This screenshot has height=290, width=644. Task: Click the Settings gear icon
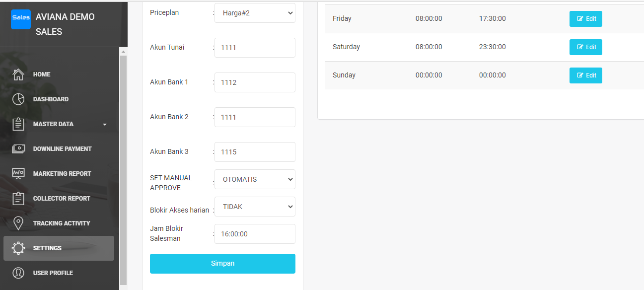18,248
